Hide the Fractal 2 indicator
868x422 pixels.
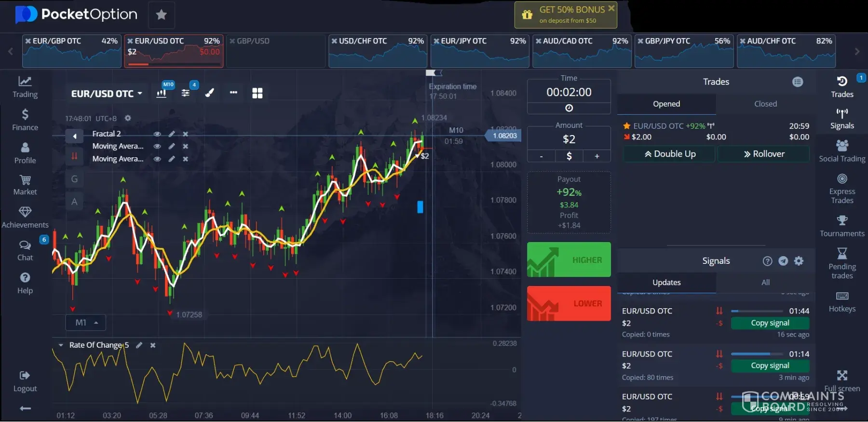[x=157, y=134]
